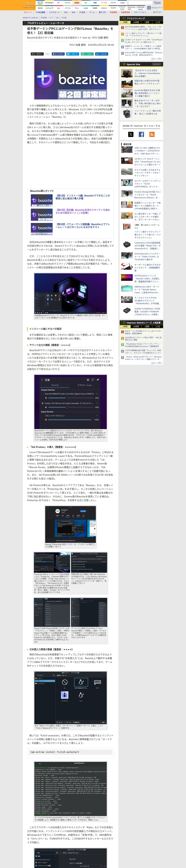186x868 pixels.
Task: Open the aurender製品 special site link
Action: (147, 93)
